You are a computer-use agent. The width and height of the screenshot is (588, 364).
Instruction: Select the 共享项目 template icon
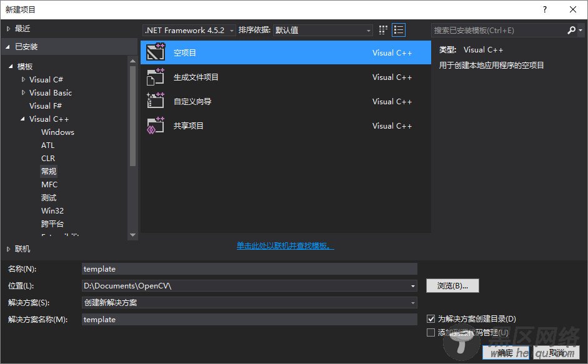point(156,125)
